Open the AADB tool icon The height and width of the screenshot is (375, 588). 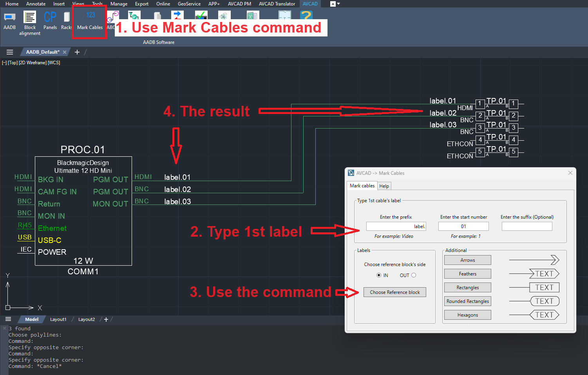10,21
